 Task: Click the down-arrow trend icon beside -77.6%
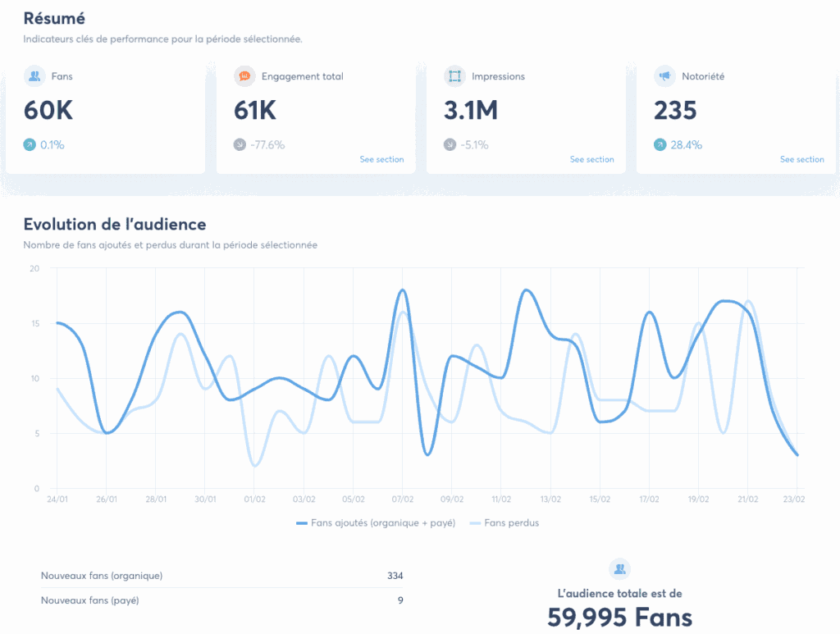pos(240,145)
